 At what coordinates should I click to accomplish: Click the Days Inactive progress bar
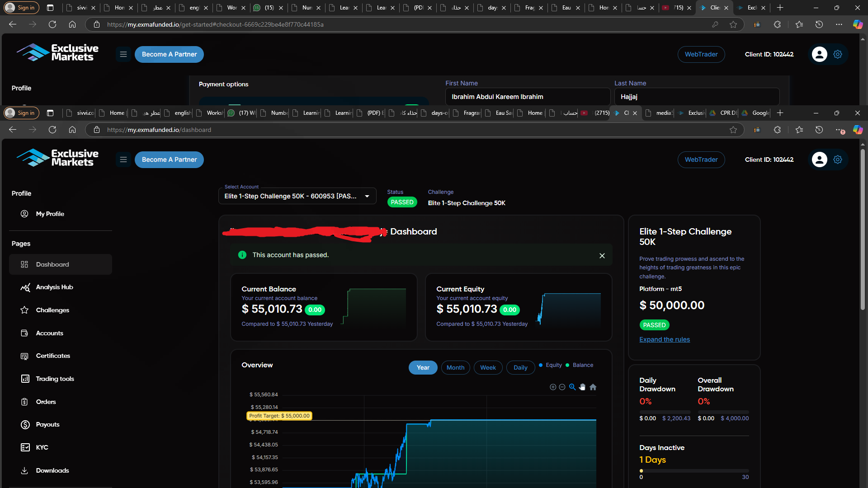pos(694,471)
